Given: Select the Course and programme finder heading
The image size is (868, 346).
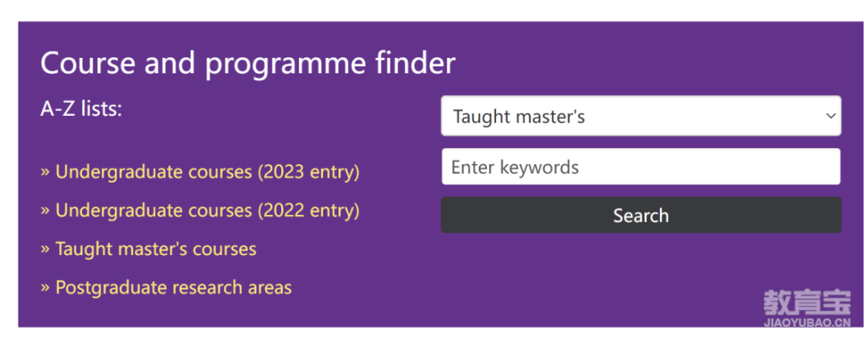Looking at the screenshot, I should tap(248, 63).
